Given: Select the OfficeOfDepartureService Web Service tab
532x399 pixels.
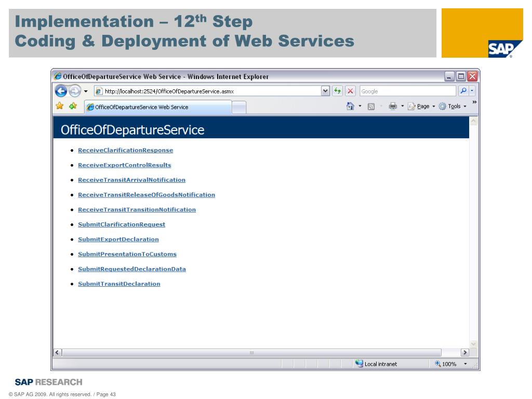Looking at the screenshot, I should pyautogui.click(x=156, y=107).
